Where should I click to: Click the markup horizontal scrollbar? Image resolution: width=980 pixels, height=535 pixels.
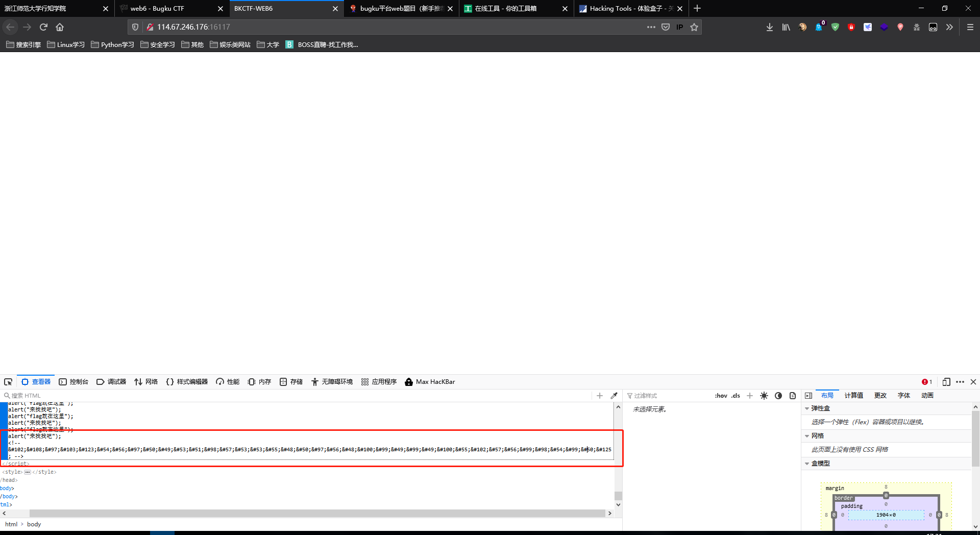[x=317, y=514]
